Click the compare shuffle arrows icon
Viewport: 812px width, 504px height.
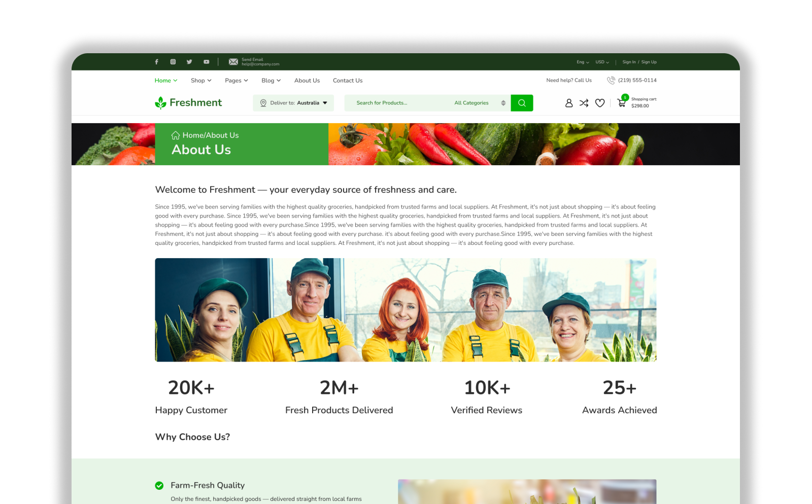pyautogui.click(x=584, y=103)
